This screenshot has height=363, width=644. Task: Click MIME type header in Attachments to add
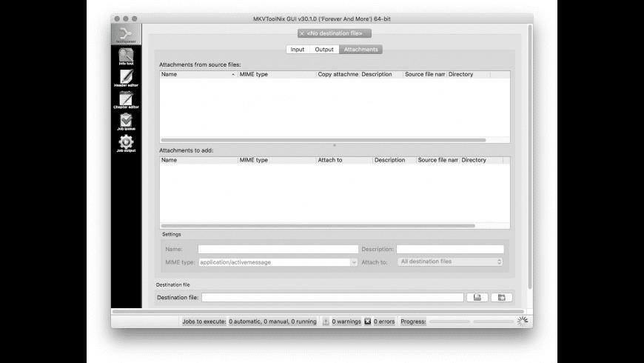coord(277,160)
